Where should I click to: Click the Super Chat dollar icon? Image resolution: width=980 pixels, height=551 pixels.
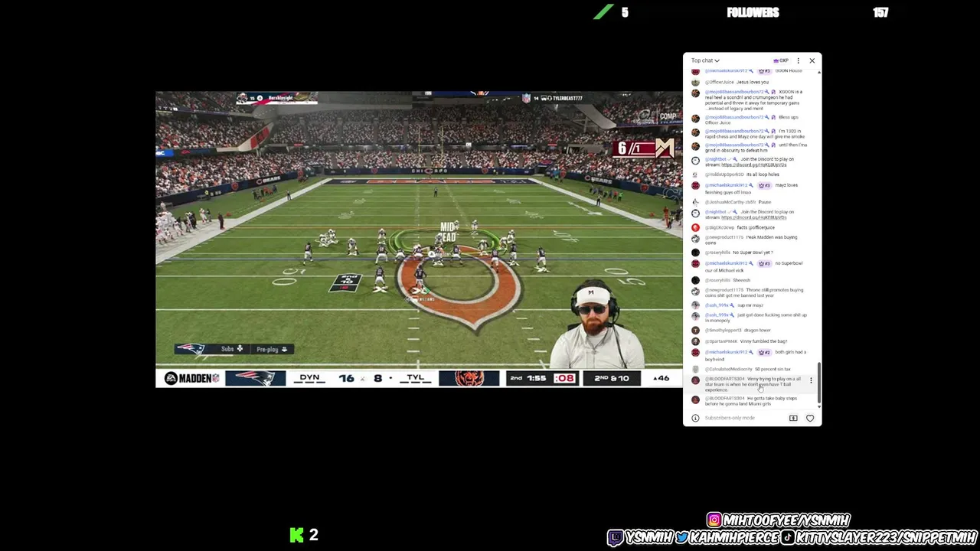793,418
